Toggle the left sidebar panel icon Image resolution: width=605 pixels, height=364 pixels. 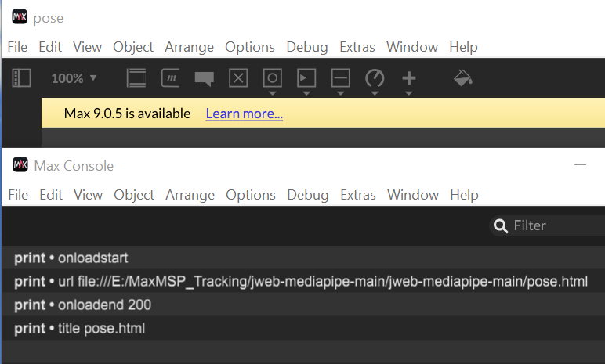click(21, 78)
